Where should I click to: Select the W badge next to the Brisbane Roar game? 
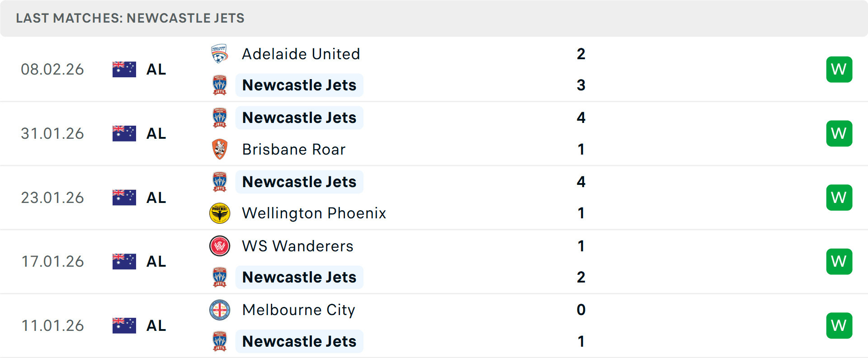840,133
